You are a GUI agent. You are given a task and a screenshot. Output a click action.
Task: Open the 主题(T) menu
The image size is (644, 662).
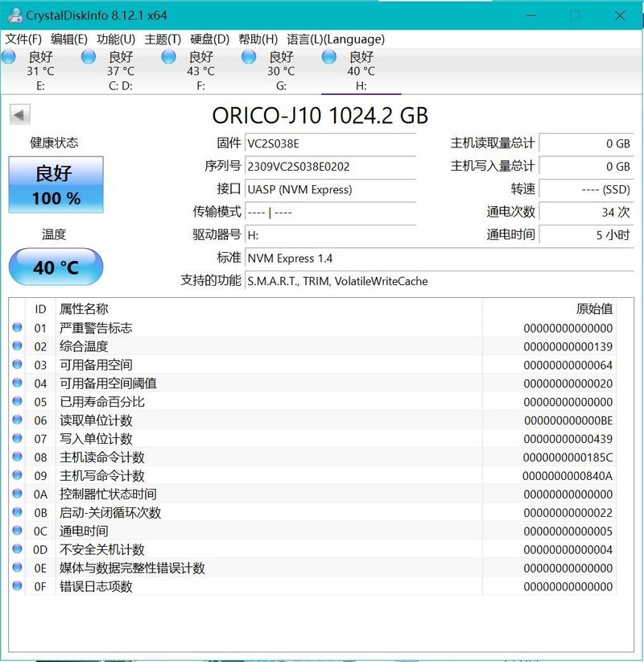[161, 39]
